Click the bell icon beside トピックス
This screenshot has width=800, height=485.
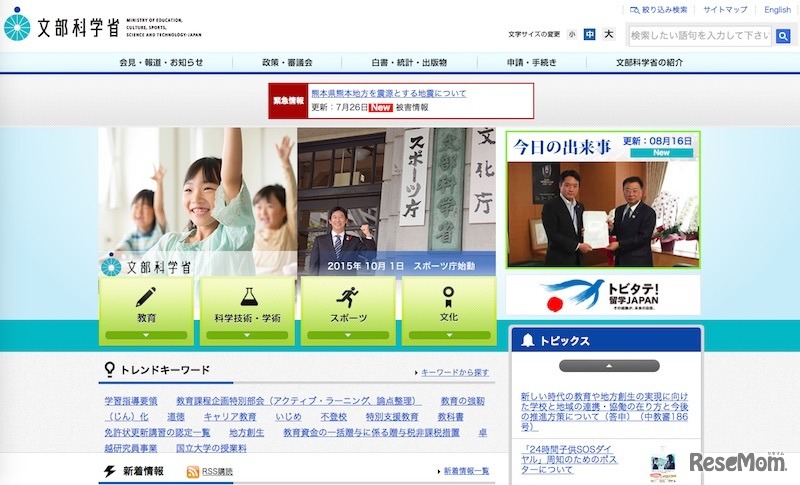pyautogui.click(x=528, y=340)
